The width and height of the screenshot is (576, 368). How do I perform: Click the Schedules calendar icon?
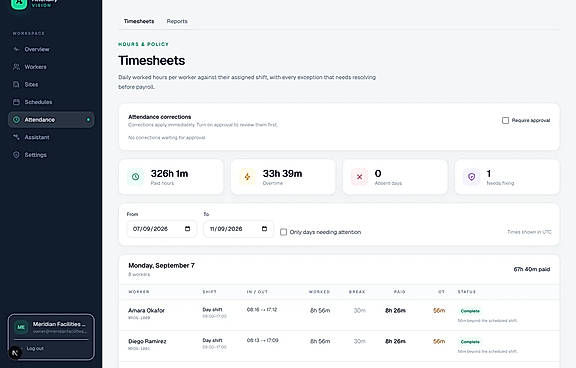(x=16, y=102)
